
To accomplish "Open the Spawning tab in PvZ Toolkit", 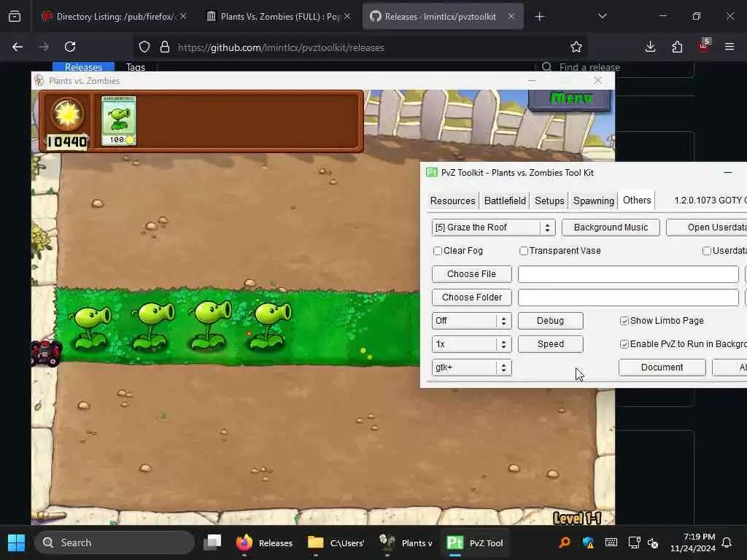I will (x=594, y=201).
